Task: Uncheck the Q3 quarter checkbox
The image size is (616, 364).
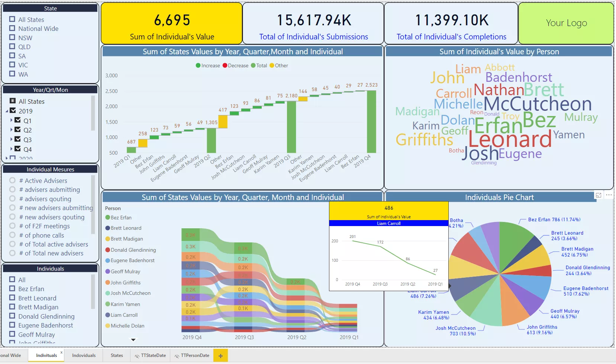Action: (17, 139)
